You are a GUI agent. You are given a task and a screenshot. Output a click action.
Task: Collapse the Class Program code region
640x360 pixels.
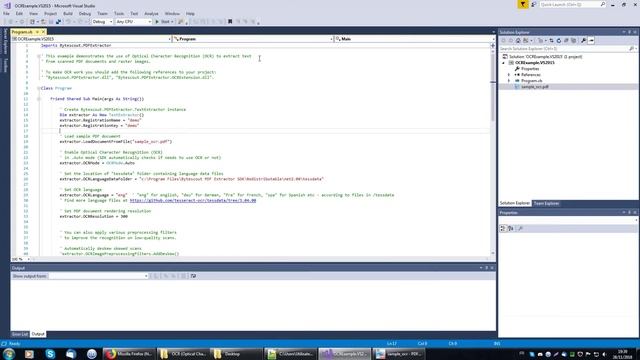[x=38, y=88]
